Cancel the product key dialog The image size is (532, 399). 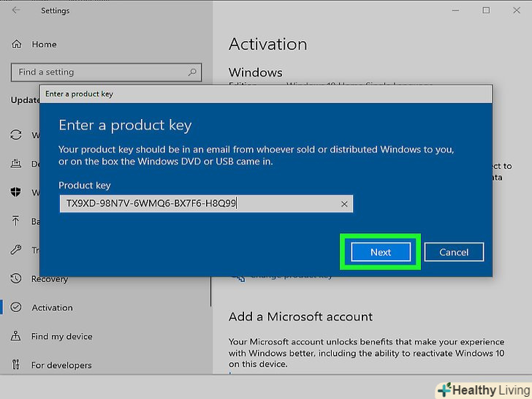click(454, 252)
